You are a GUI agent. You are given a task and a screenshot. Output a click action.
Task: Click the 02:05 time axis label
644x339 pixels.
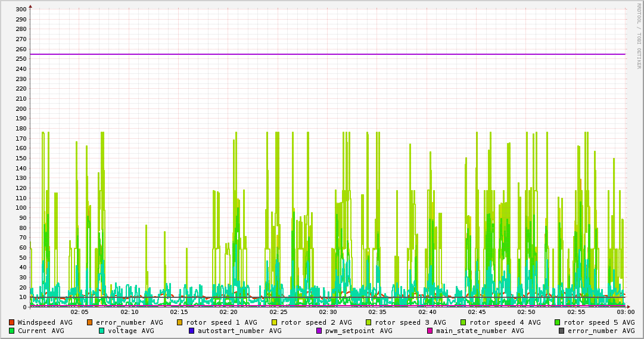pos(79,312)
